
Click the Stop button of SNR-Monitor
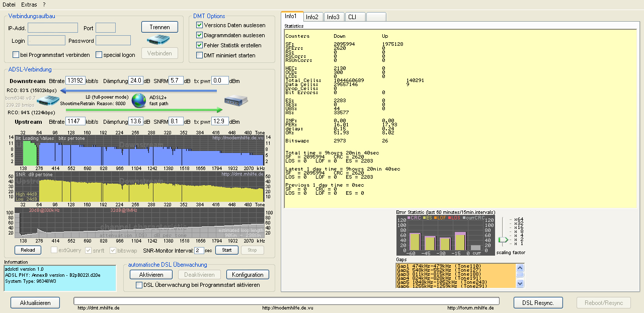pos(252,250)
